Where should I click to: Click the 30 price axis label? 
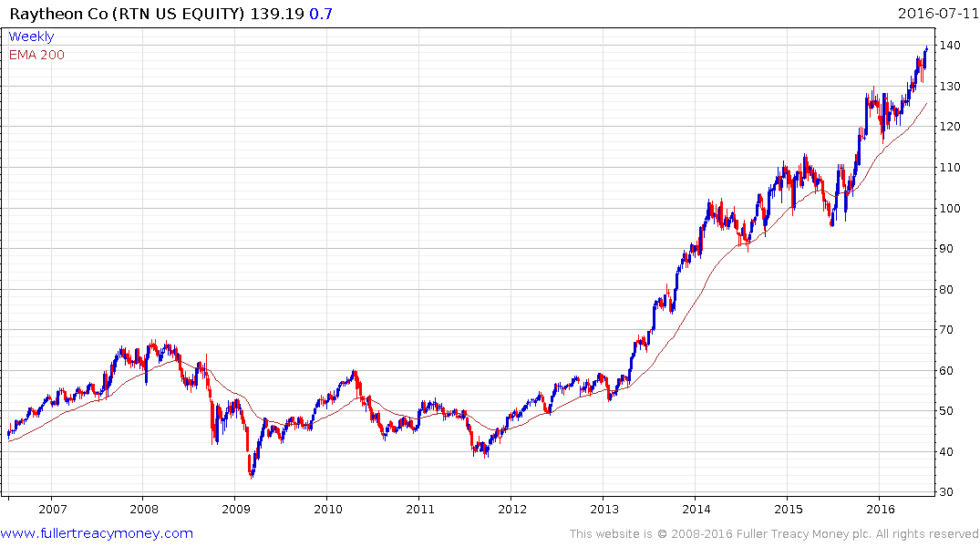coord(947,492)
